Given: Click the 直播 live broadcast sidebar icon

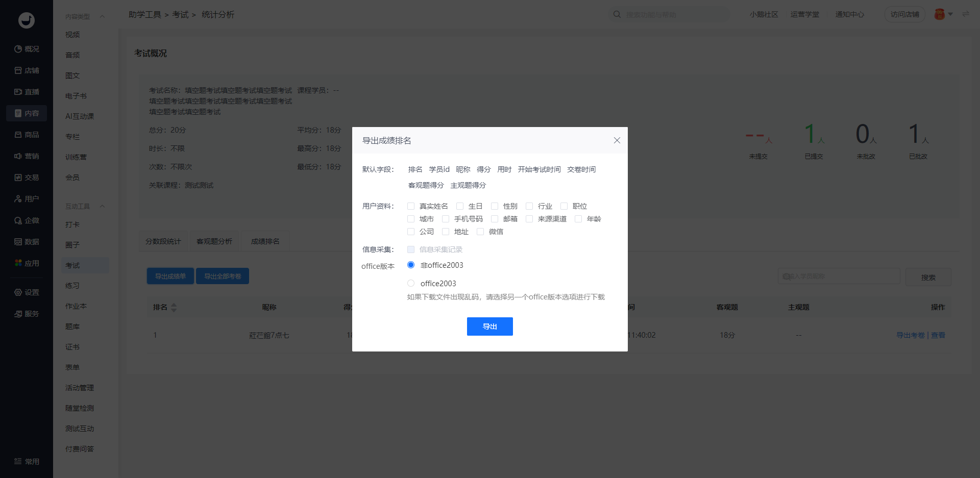Looking at the screenshot, I should click(18, 92).
